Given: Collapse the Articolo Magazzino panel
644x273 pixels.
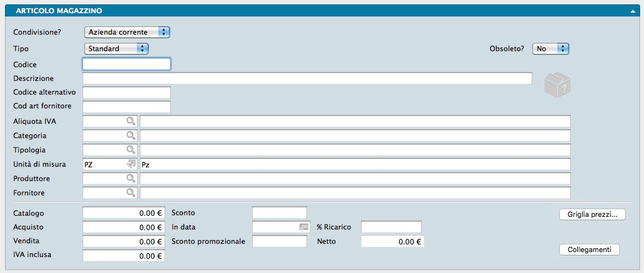Looking at the screenshot, I should coord(632,11).
